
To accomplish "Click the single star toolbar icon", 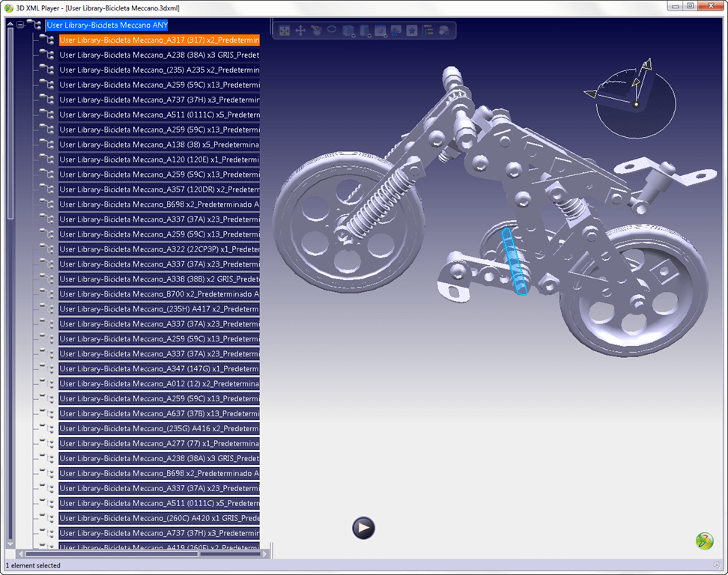I will click(x=411, y=31).
